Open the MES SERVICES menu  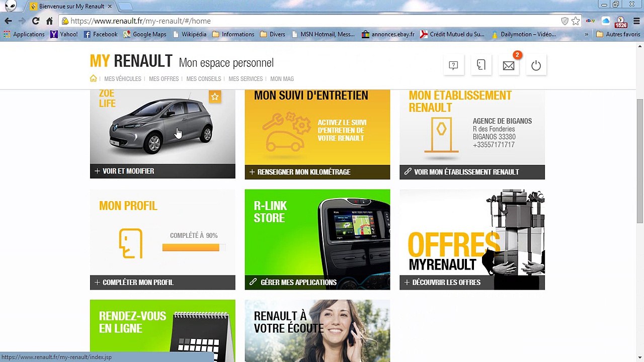246,79
